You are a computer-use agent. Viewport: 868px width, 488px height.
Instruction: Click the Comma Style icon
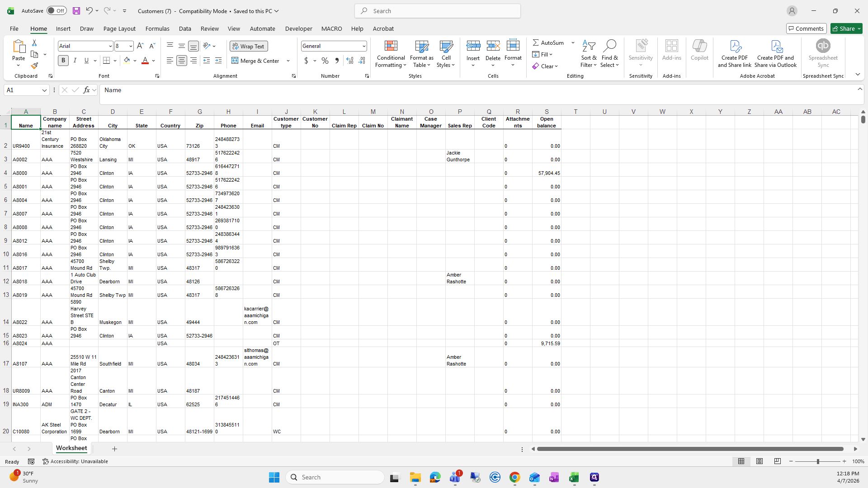coord(337,61)
